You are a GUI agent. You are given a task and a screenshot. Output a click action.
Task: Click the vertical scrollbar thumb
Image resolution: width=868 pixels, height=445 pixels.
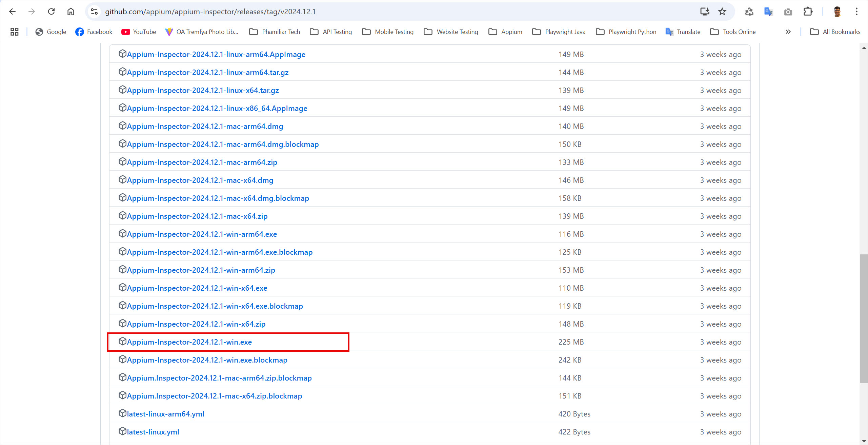864,319
